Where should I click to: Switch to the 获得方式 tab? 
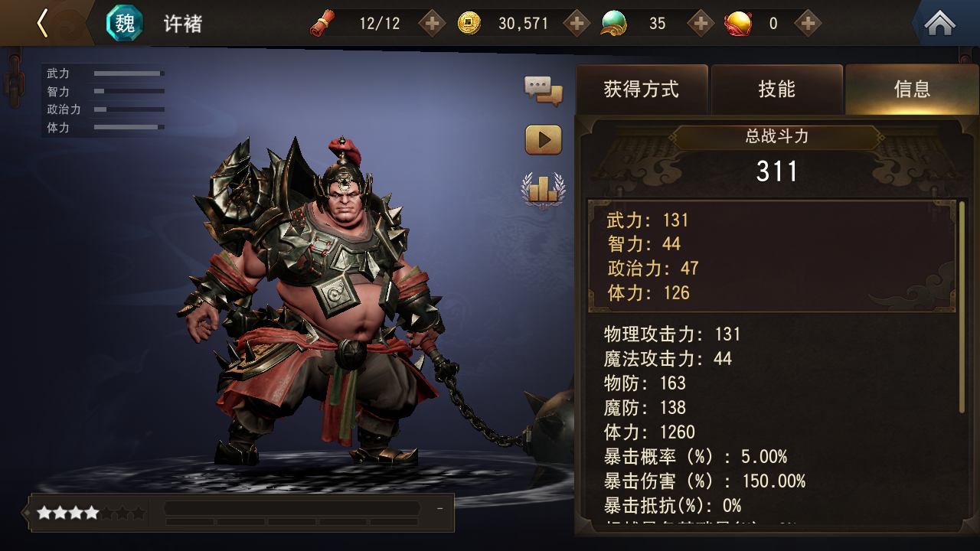642,90
